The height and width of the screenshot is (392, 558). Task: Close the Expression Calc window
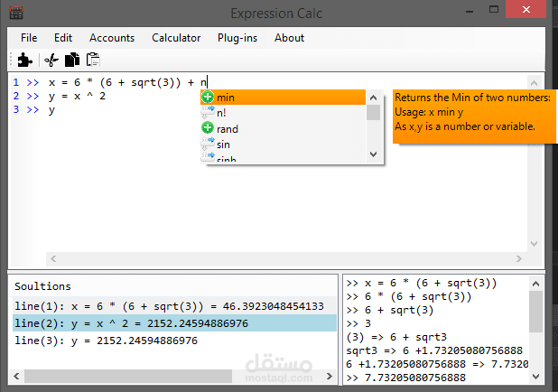[x=526, y=9]
